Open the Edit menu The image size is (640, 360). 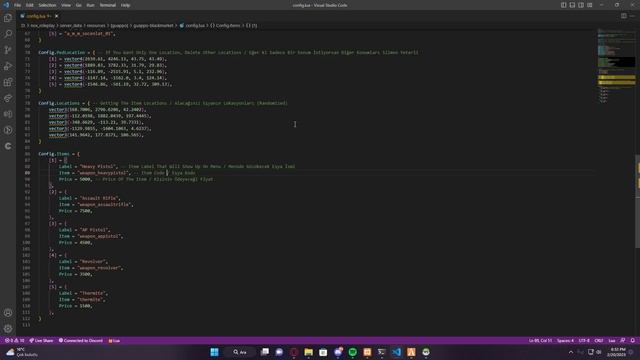click(29, 5)
